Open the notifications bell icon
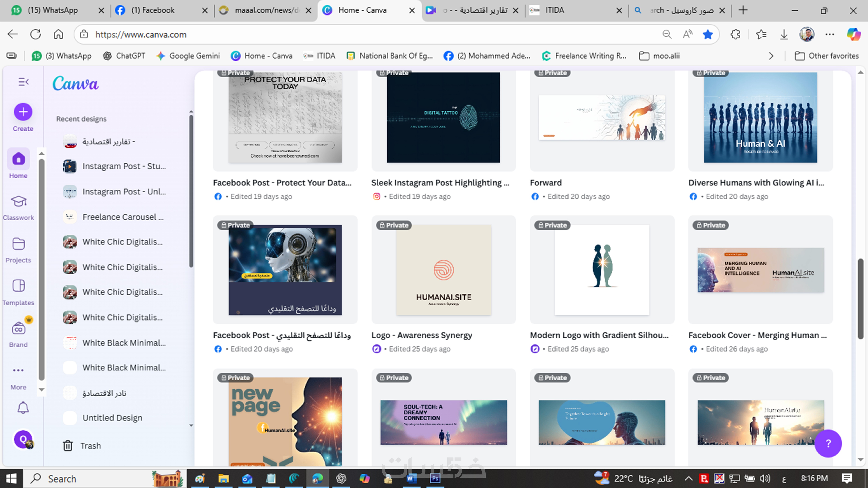Screen dimensions: 868x488 tap(23, 408)
